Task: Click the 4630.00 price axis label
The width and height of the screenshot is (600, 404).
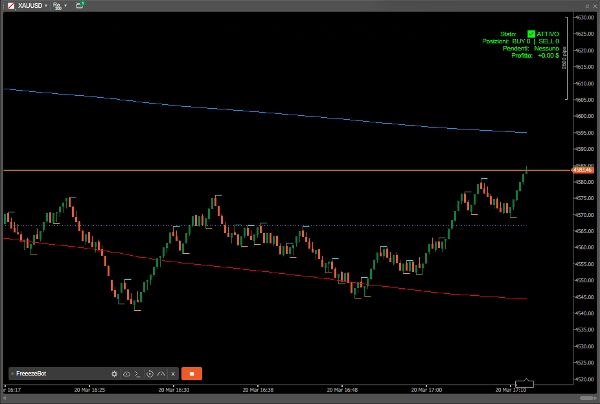Action: (585, 18)
